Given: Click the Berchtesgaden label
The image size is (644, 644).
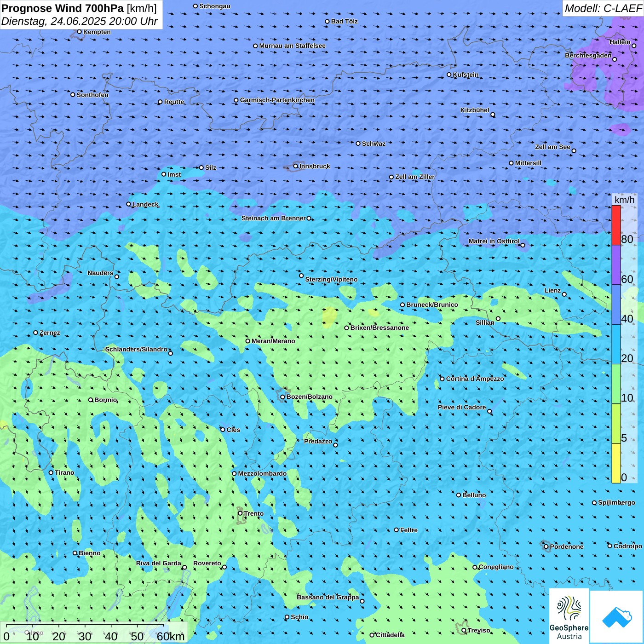Looking at the screenshot, I should pos(588,55).
